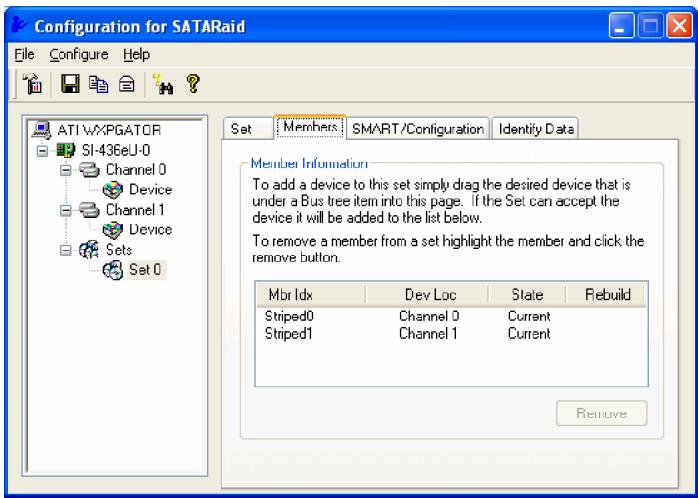The height and width of the screenshot is (498, 698).
Task: Select the Channel 1 tree label
Action: tap(135, 210)
